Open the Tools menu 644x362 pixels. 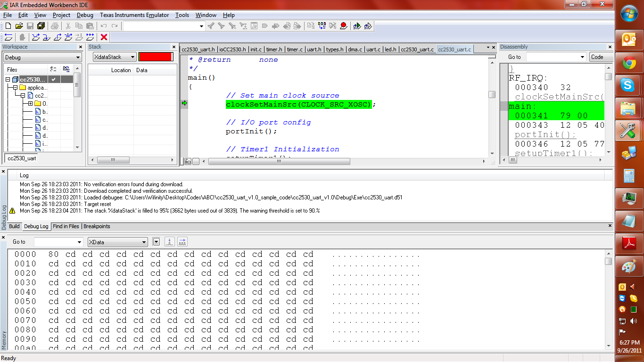pos(182,15)
